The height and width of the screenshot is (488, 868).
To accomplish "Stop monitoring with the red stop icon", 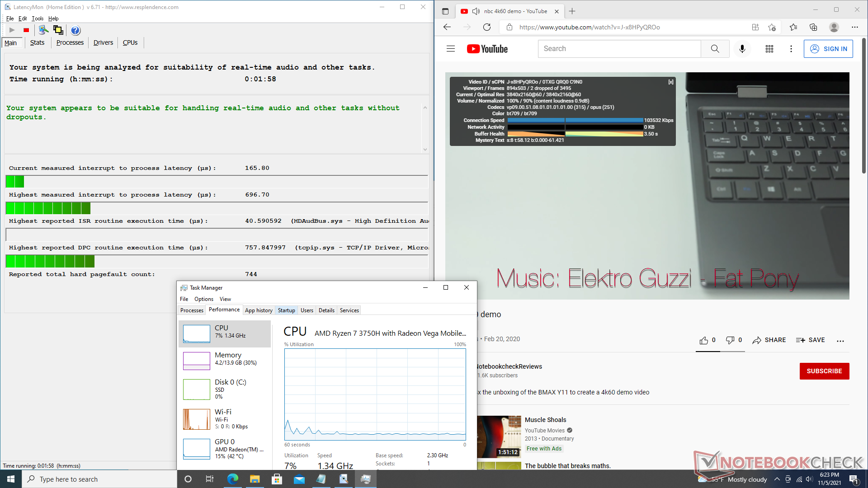I will pyautogui.click(x=26, y=30).
